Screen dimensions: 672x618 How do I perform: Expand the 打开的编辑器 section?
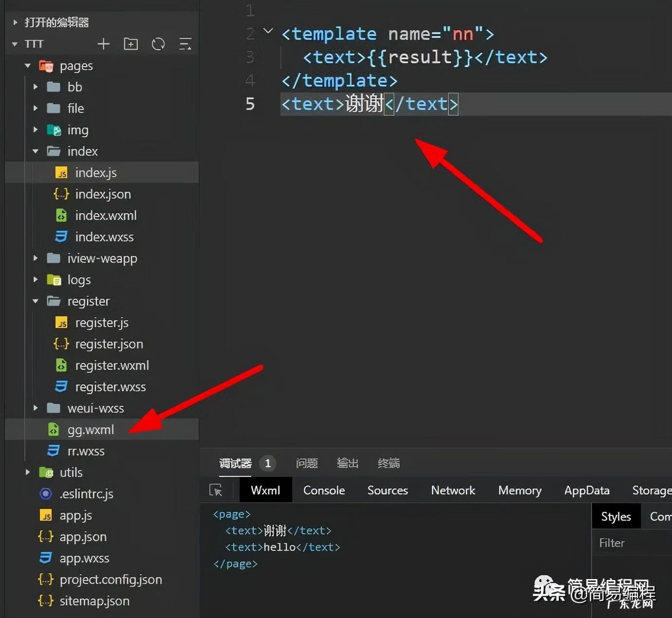[x=15, y=22]
